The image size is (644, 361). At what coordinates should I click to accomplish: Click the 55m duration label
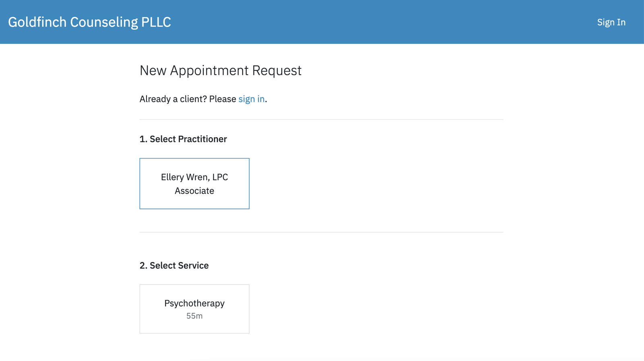tap(194, 316)
